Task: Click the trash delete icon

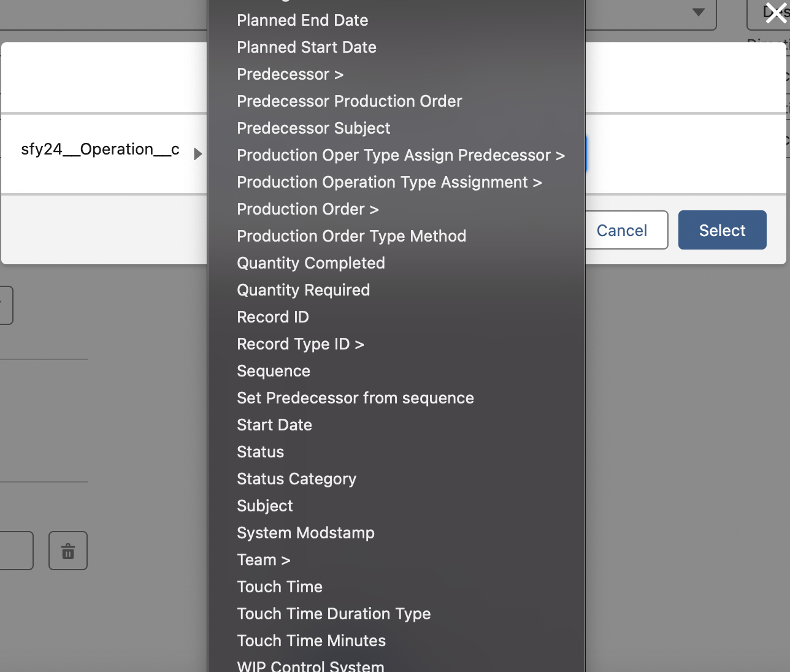Action: coord(68,551)
